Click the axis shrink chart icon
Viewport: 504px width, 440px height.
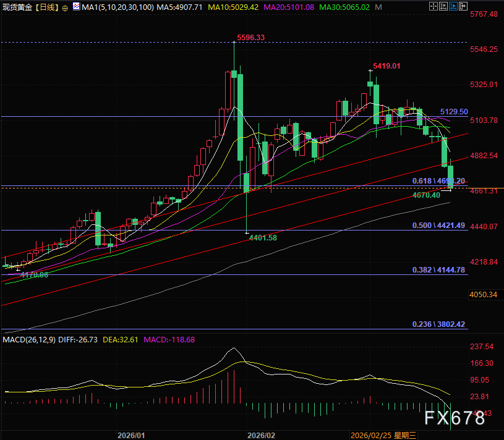(443, 6)
